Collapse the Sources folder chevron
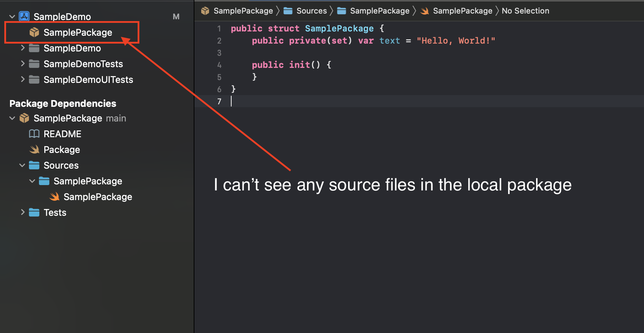Screen dimensions: 644x333 pyautogui.click(x=22, y=165)
